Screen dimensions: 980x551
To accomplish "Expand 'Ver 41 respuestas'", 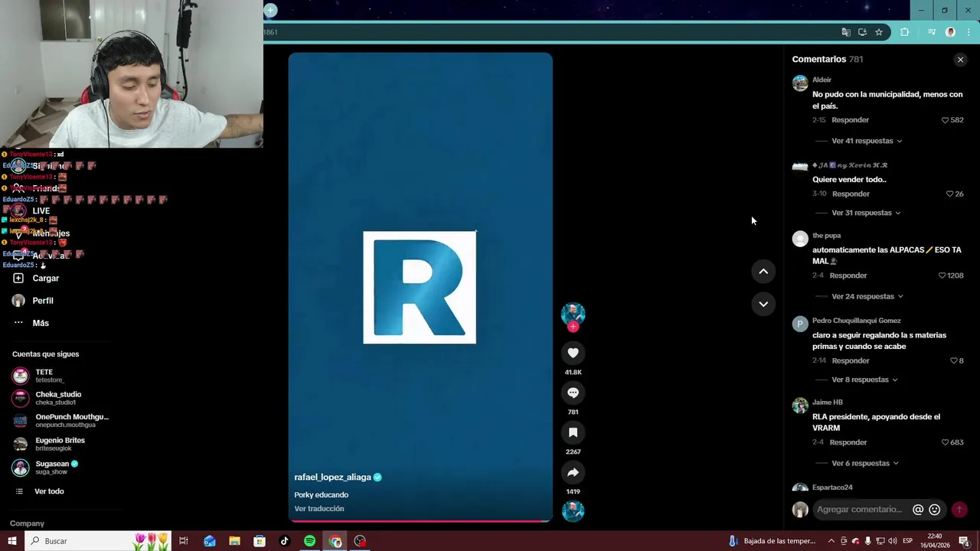I will click(867, 141).
